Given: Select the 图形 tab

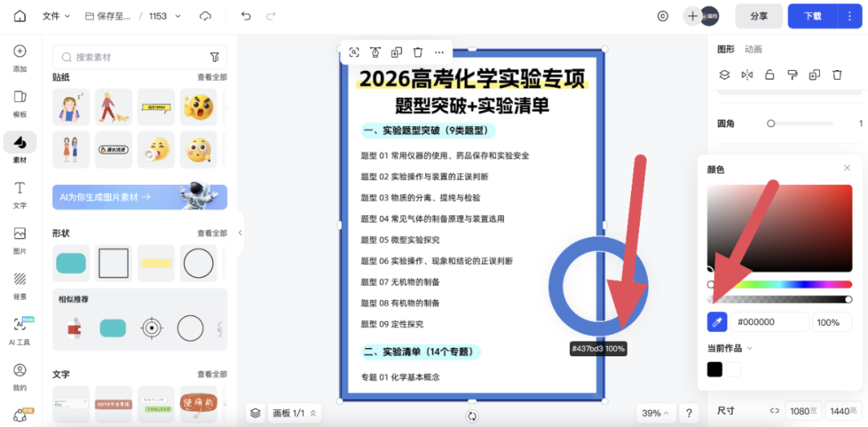Looking at the screenshot, I should [x=725, y=49].
